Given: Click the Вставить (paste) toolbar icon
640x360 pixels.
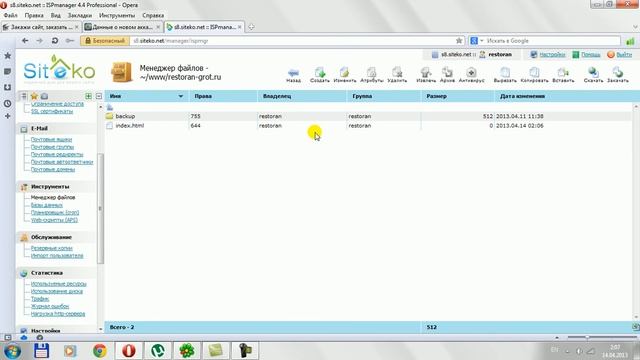Looking at the screenshot, I should pos(563,75).
